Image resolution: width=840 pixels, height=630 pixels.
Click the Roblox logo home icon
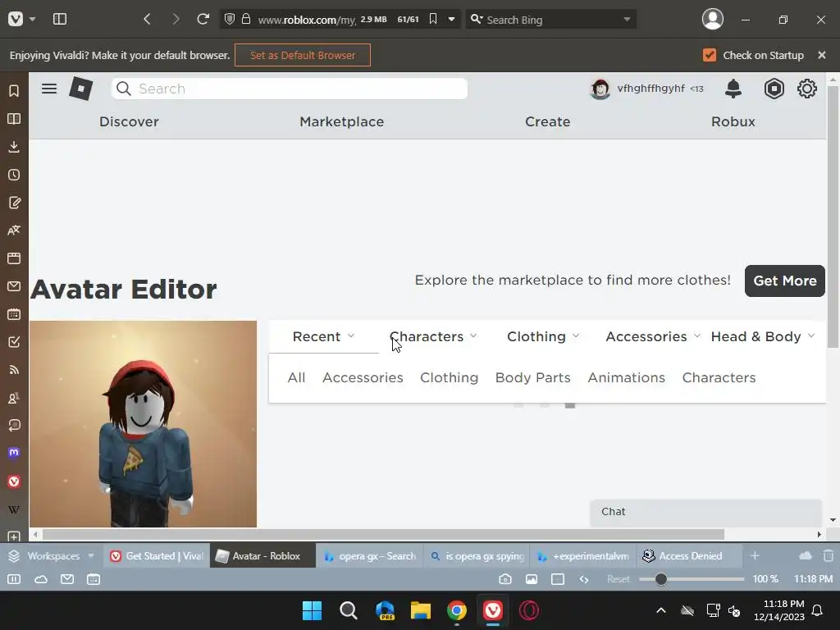coord(81,89)
